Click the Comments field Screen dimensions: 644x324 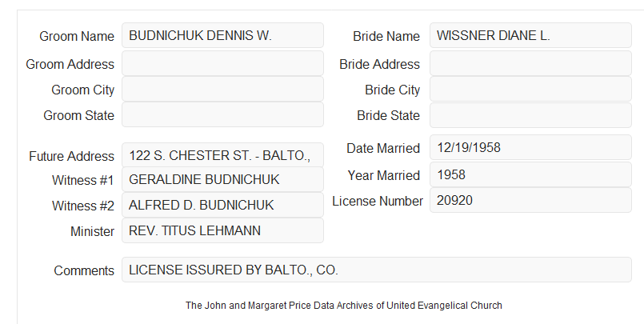click(377, 270)
